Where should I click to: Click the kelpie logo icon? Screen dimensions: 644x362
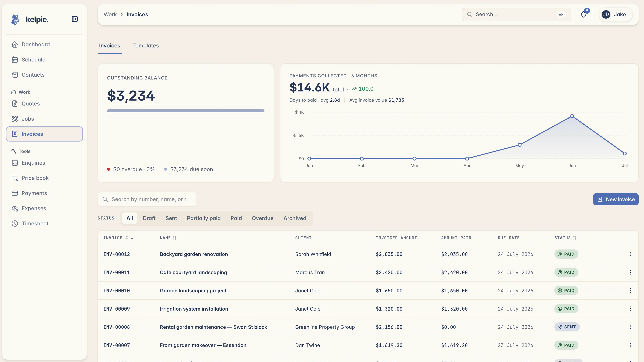[x=15, y=19]
